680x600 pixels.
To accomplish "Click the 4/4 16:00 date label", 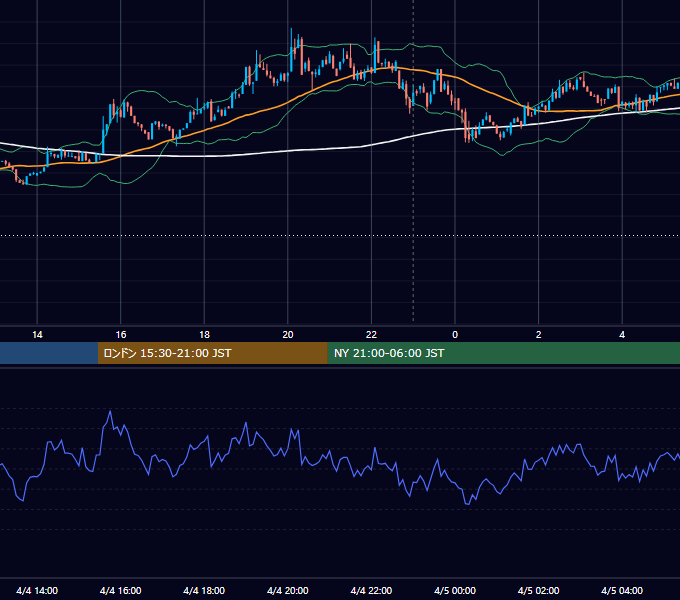I will (121, 590).
